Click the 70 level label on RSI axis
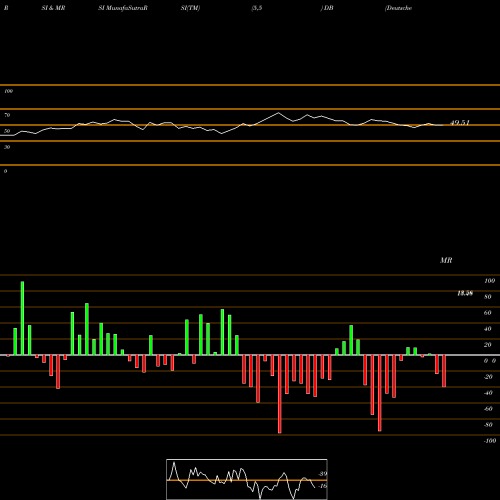This screenshot has width=500, height=500. pos(7,115)
